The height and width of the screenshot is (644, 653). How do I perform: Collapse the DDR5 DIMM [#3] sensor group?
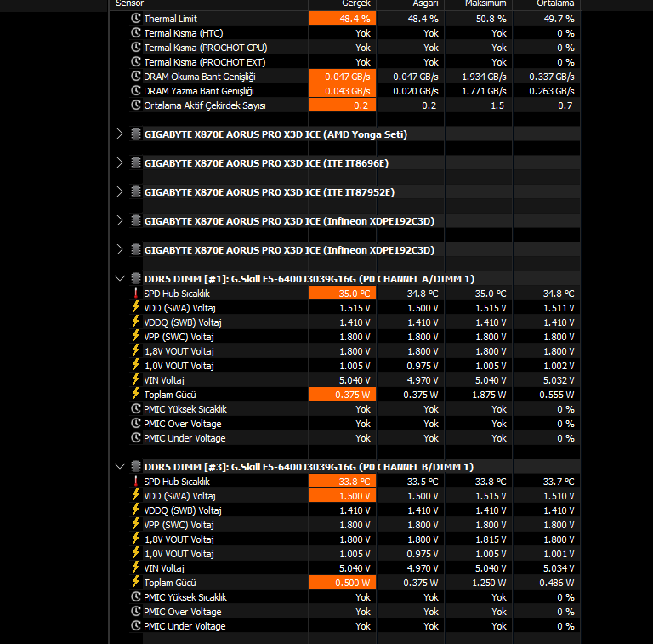120,466
